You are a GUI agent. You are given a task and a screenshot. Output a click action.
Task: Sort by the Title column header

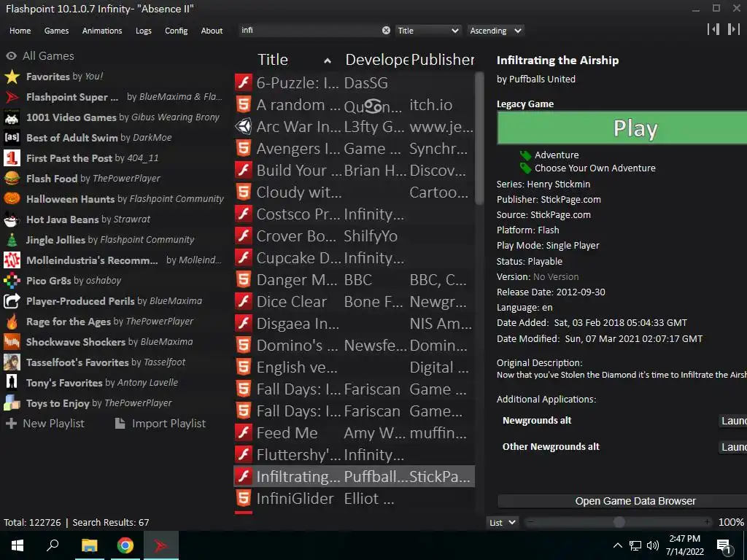(295, 60)
